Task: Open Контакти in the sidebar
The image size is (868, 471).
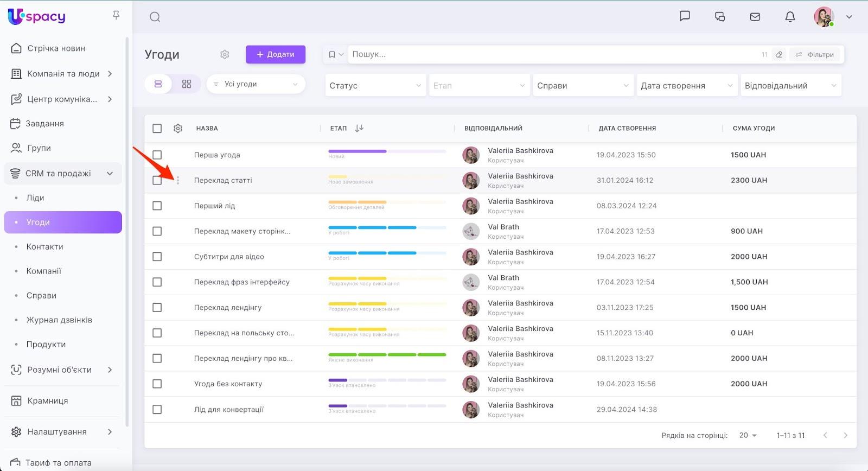Action: point(45,247)
